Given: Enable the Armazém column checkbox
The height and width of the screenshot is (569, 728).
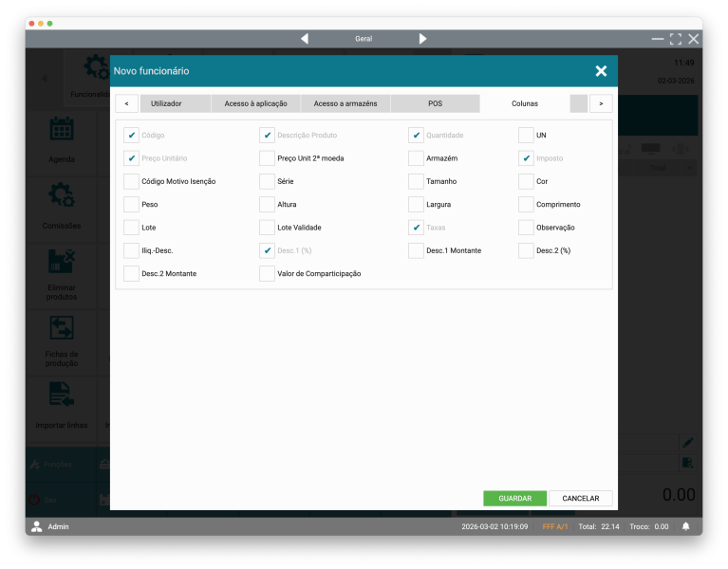Looking at the screenshot, I should 416,158.
